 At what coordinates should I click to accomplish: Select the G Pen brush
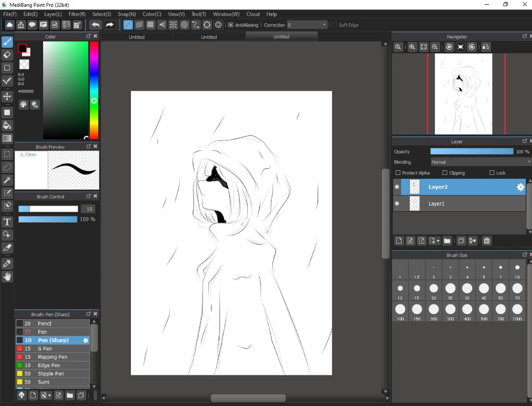click(x=52, y=348)
